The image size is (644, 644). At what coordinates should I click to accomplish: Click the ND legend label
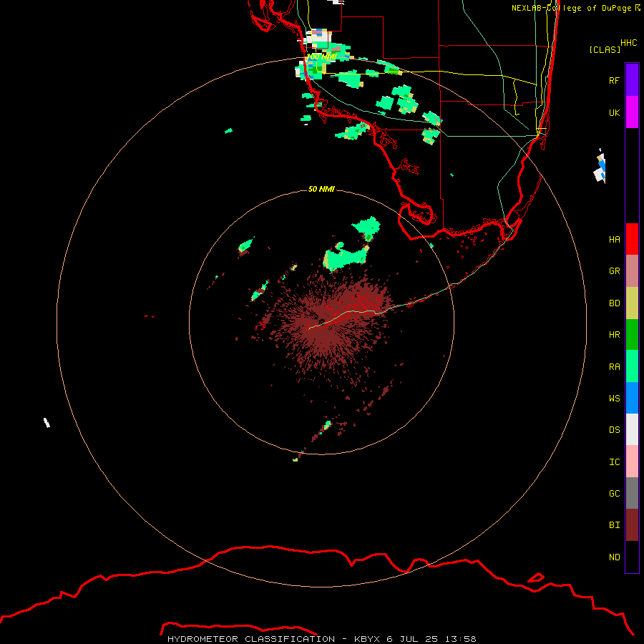coord(615,557)
